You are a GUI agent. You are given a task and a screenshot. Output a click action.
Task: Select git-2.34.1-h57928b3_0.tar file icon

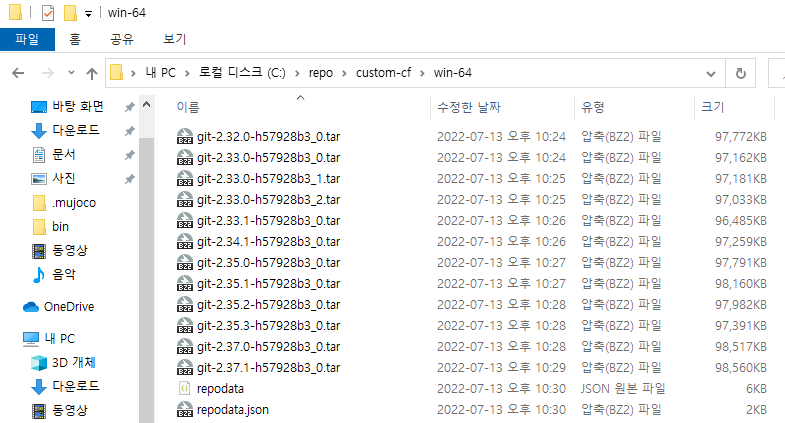click(x=185, y=241)
